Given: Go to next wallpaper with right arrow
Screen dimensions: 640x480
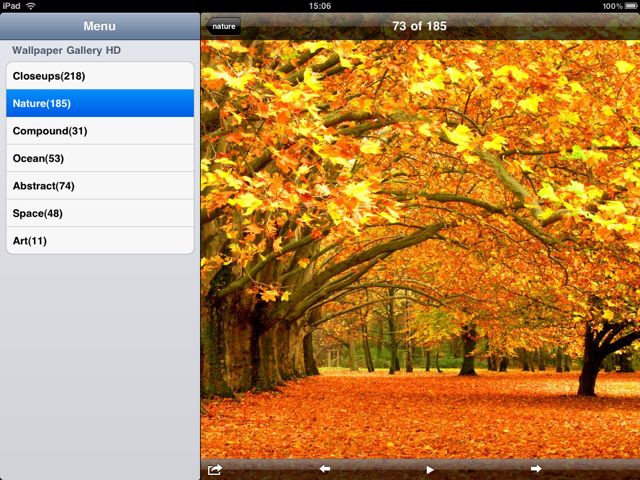Looking at the screenshot, I should tap(536, 469).
